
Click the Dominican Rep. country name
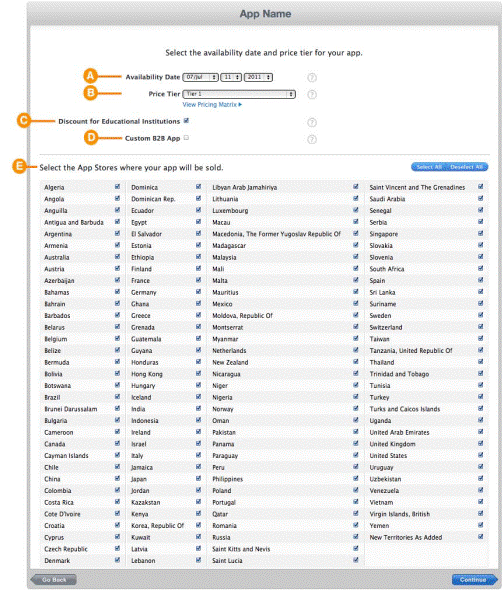[153, 199]
